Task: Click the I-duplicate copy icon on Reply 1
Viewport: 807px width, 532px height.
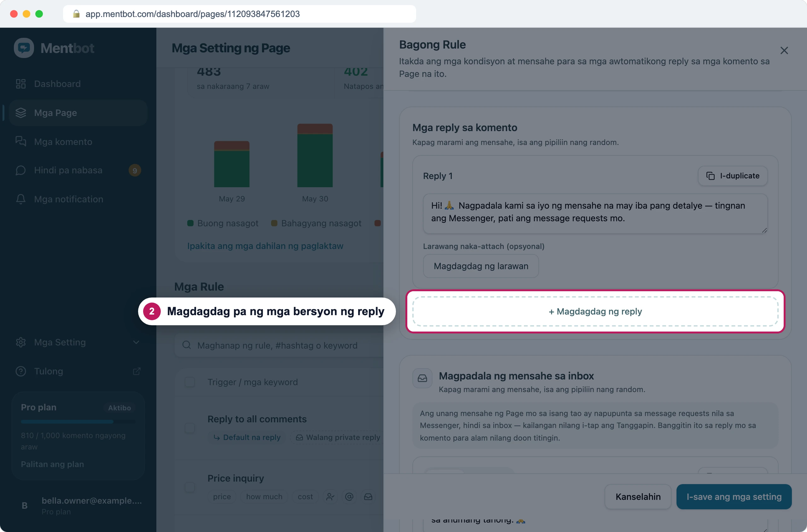Action: pos(710,176)
